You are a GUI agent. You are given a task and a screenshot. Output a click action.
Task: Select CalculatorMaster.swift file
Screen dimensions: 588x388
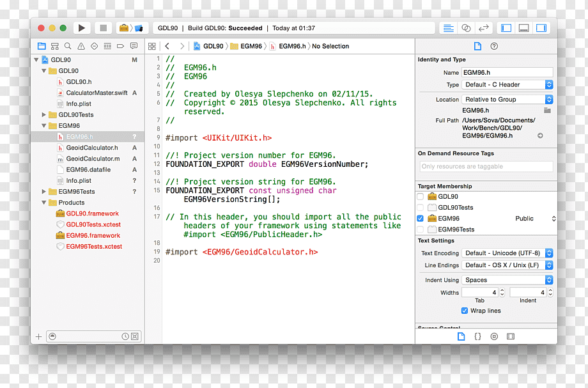pyautogui.click(x=97, y=93)
